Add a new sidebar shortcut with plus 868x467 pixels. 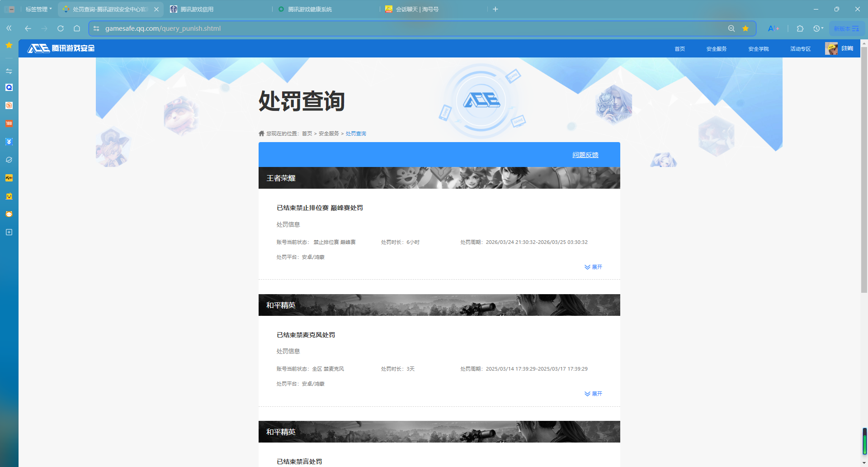pyautogui.click(x=9, y=232)
